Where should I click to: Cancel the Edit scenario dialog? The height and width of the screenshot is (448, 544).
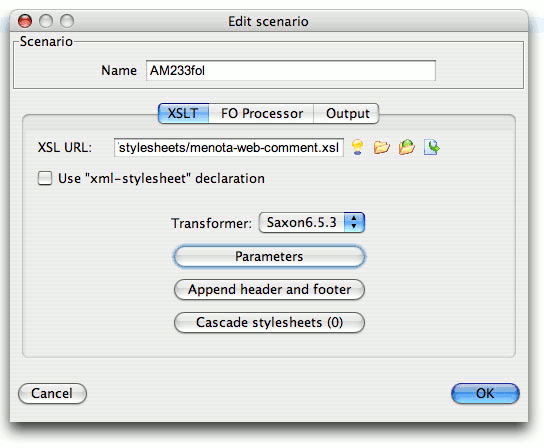click(52, 394)
